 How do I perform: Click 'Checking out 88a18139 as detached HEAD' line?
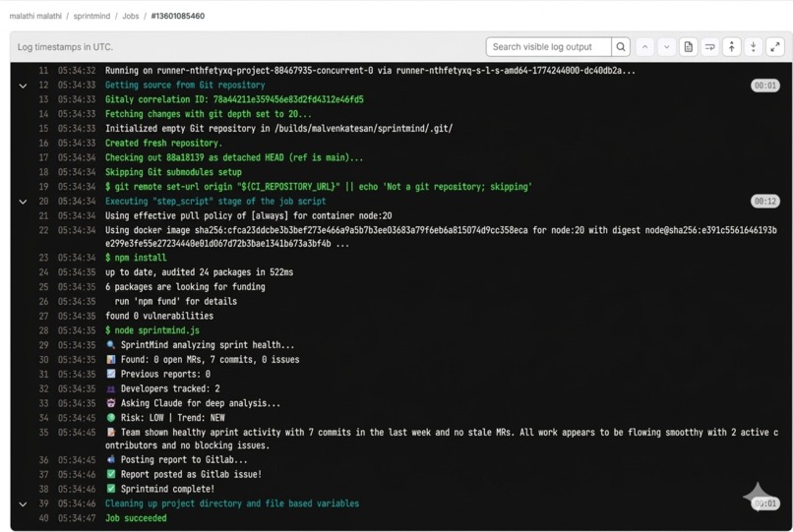(234, 157)
